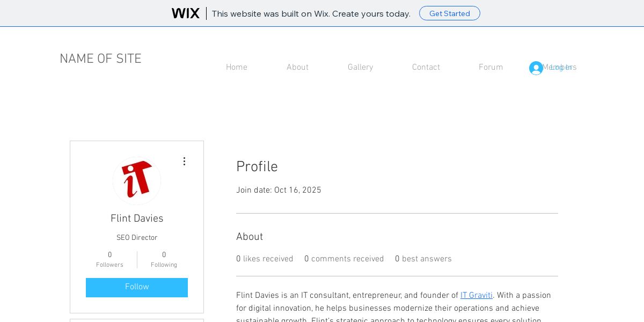Click the Wix banner promotional text

[311, 13]
